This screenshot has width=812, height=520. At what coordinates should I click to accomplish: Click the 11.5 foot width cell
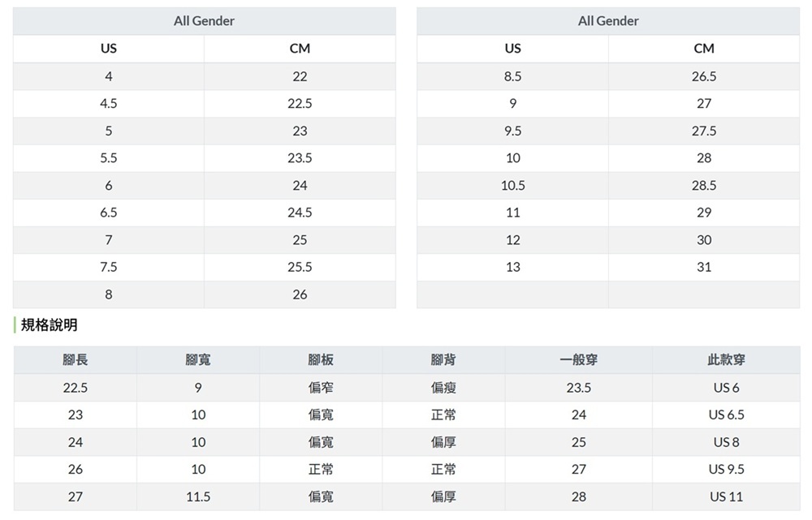tap(198, 496)
